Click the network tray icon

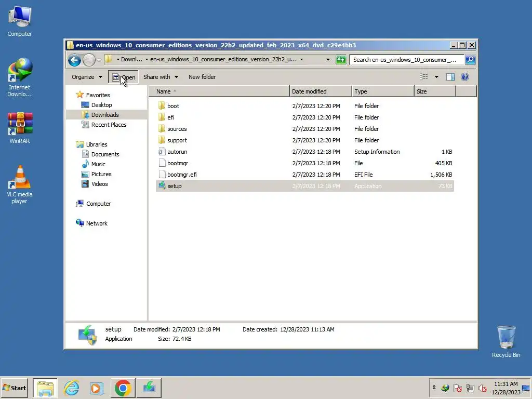coord(470,388)
